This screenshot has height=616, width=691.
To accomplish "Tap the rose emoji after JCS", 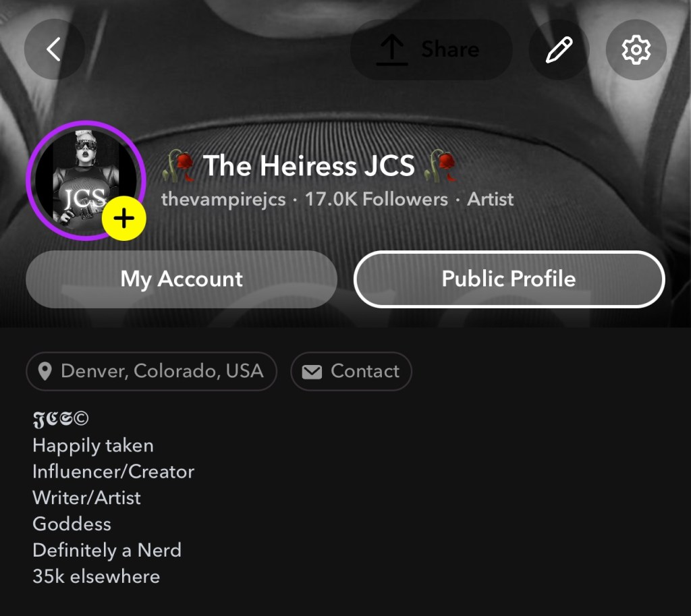I will coord(440,166).
